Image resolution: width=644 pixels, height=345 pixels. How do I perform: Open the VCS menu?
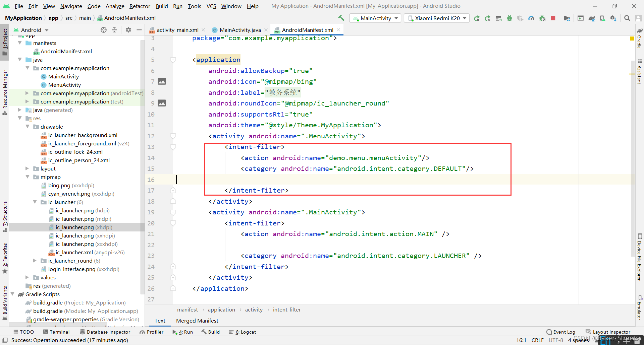pyautogui.click(x=211, y=6)
